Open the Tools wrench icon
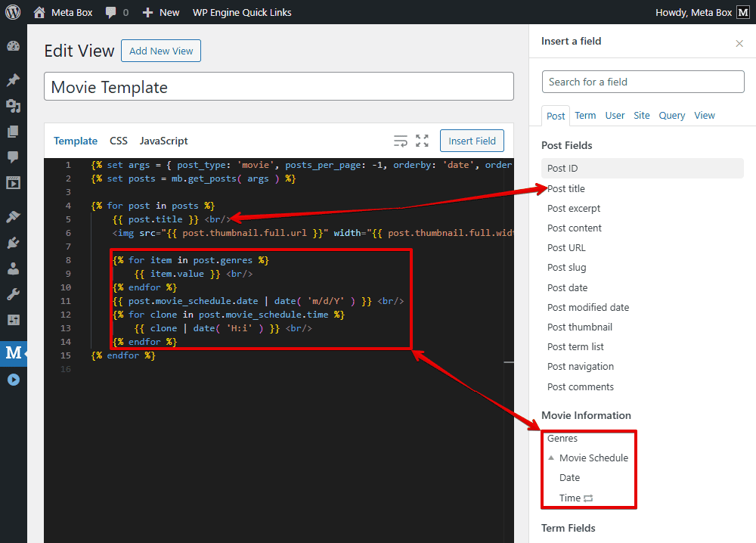The height and width of the screenshot is (543, 756). tap(13, 293)
